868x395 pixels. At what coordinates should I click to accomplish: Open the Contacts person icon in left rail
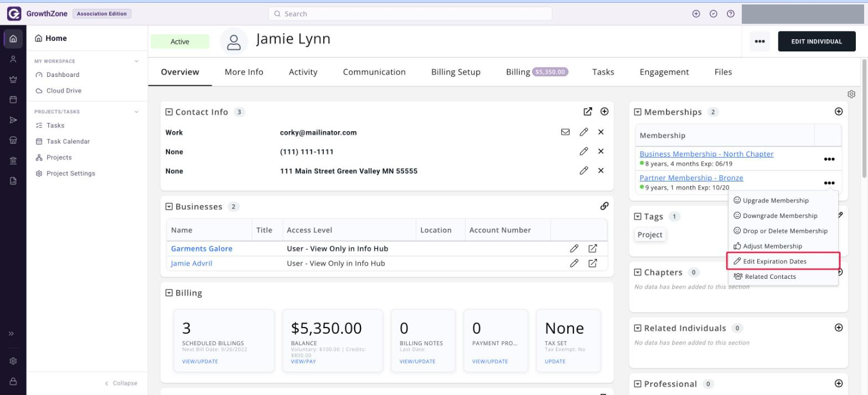(x=13, y=59)
